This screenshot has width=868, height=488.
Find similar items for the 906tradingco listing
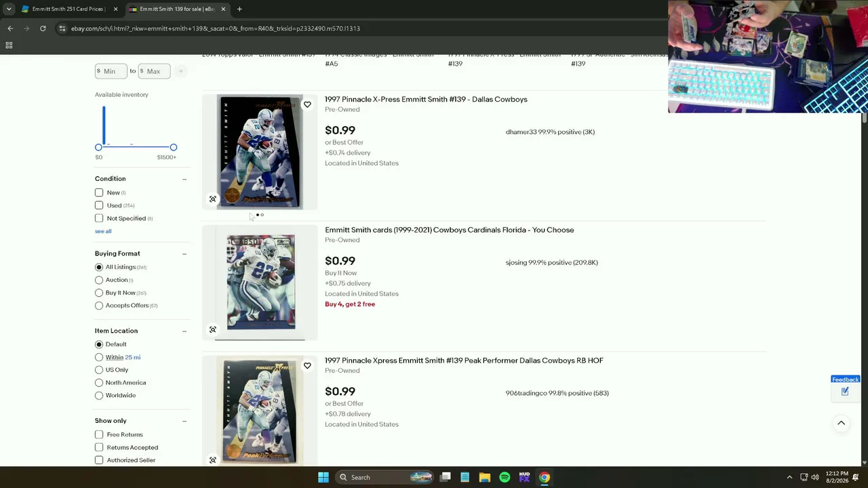coord(213,460)
